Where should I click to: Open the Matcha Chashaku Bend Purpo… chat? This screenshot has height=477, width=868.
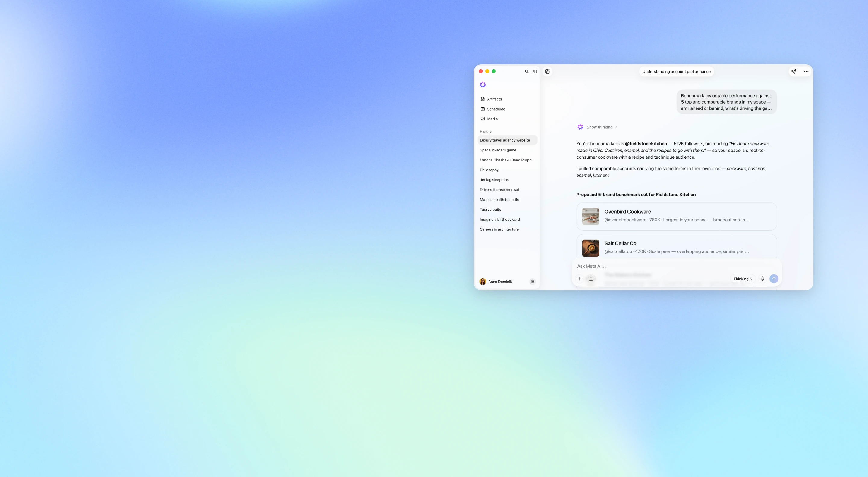pyautogui.click(x=508, y=160)
